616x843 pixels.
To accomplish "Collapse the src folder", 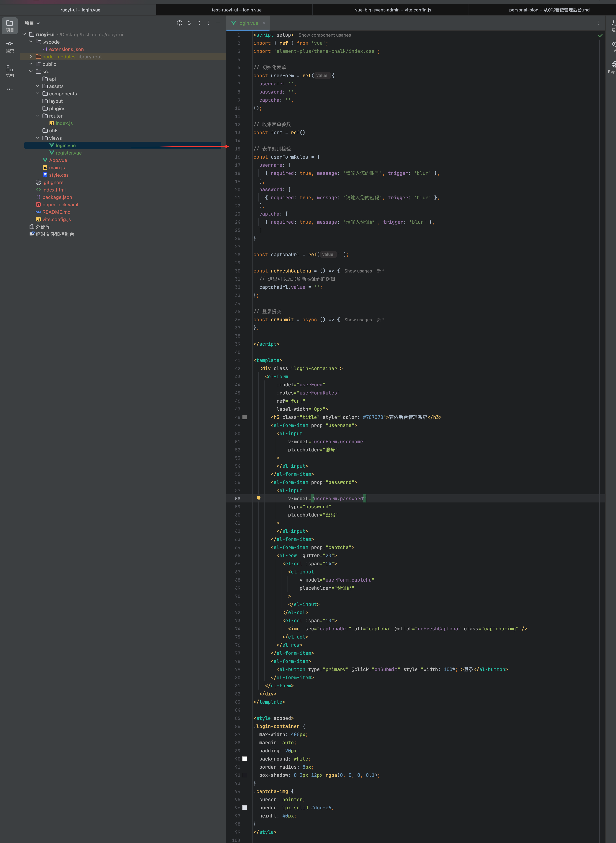I will tap(31, 71).
